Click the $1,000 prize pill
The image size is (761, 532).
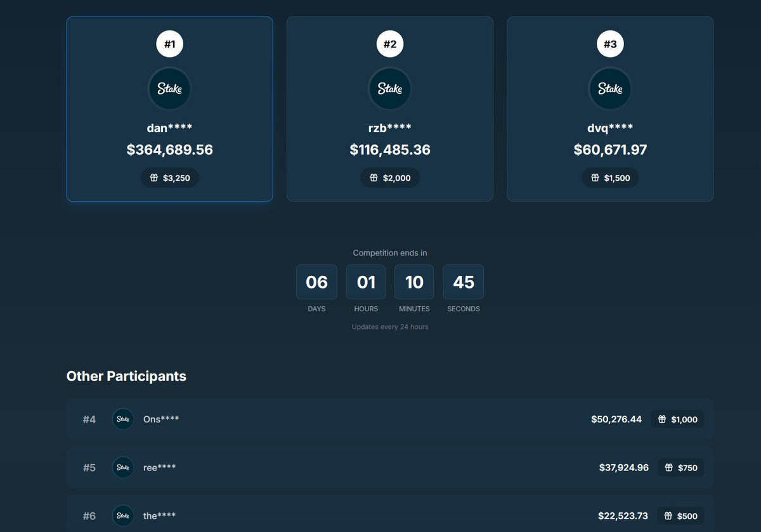[x=677, y=419]
